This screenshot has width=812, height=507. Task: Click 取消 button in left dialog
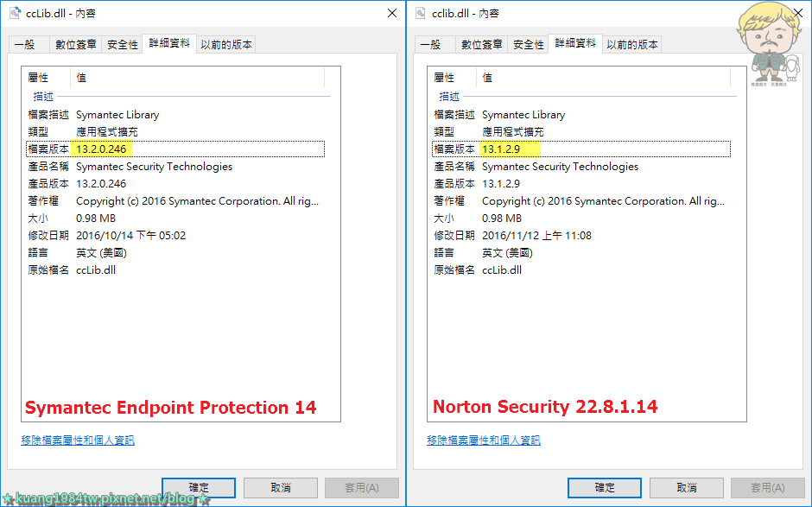(280, 488)
